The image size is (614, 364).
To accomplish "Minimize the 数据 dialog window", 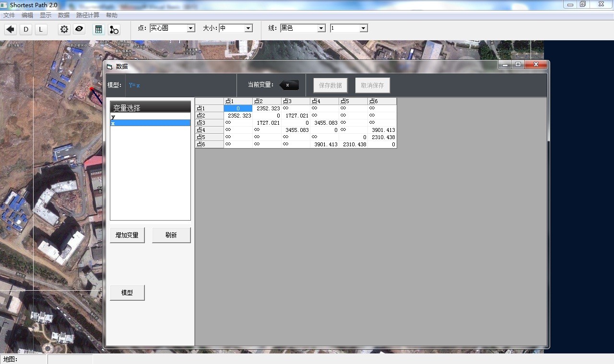I will [x=505, y=64].
